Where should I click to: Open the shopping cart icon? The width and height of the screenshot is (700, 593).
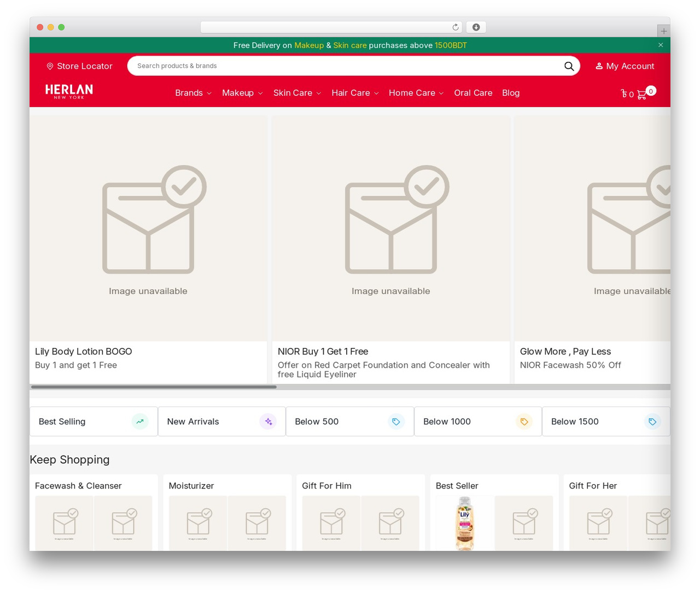click(x=642, y=94)
